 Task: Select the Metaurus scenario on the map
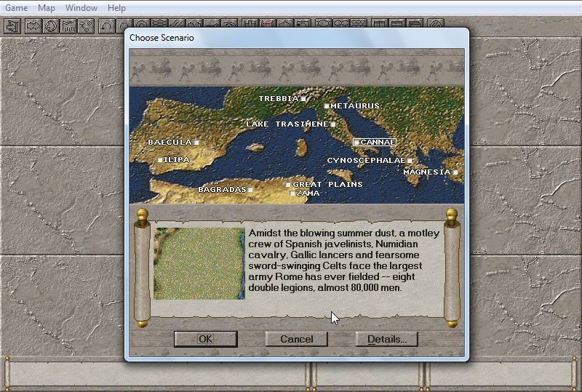[352, 105]
